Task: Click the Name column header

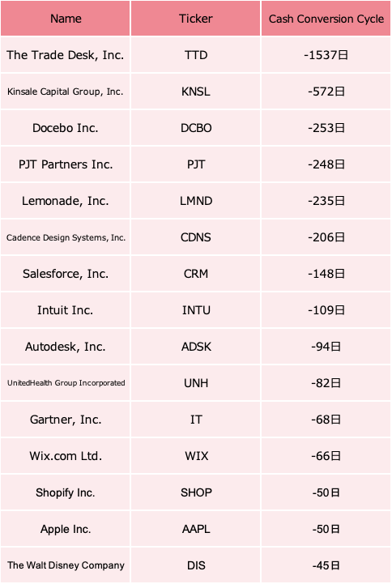Action: (66, 19)
